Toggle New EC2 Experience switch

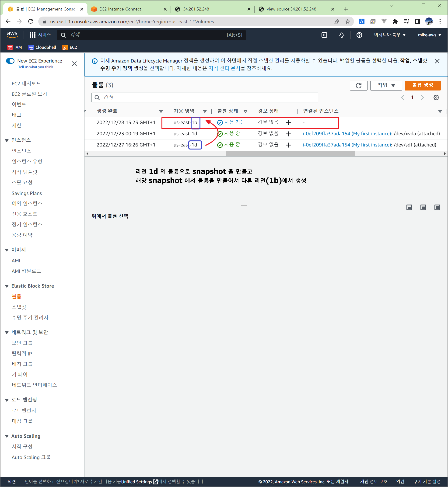click(x=10, y=61)
